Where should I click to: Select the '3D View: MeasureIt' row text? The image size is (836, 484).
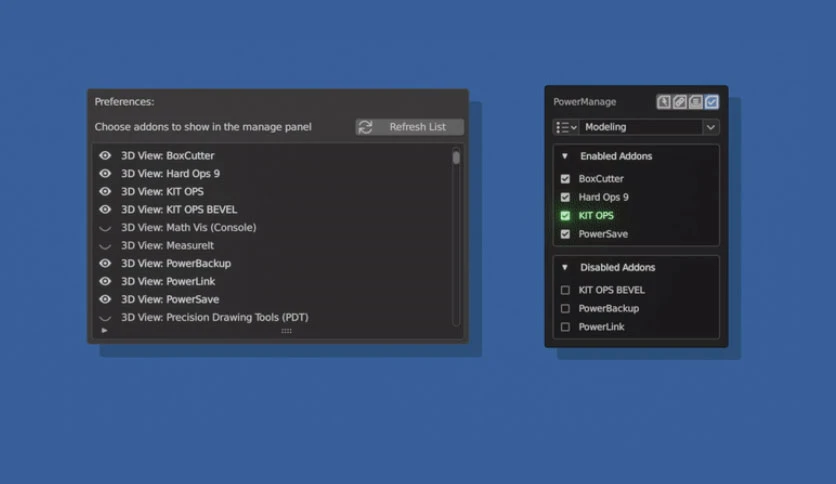(x=167, y=245)
